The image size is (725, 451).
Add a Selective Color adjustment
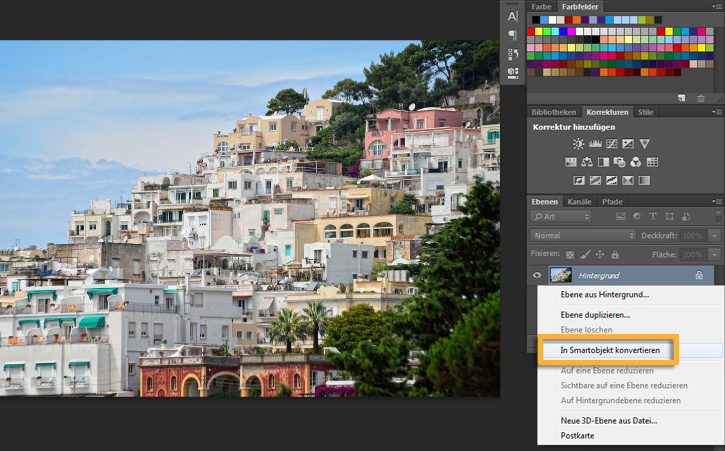[x=628, y=180]
